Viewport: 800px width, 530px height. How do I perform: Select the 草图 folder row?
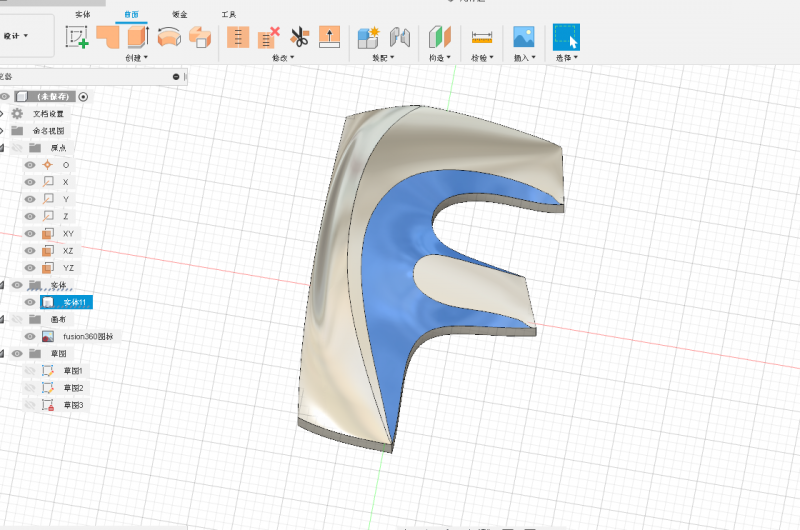(x=58, y=354)
